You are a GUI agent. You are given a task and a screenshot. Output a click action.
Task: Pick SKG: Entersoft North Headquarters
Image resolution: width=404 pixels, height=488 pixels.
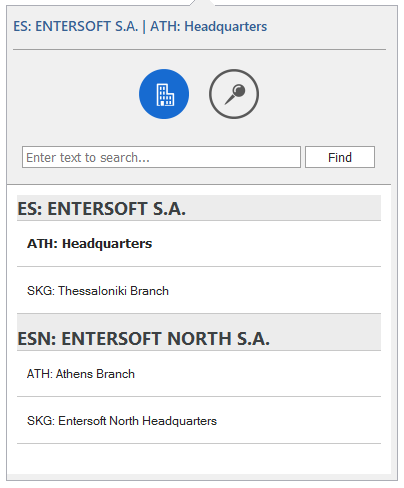tap(199, 420)
